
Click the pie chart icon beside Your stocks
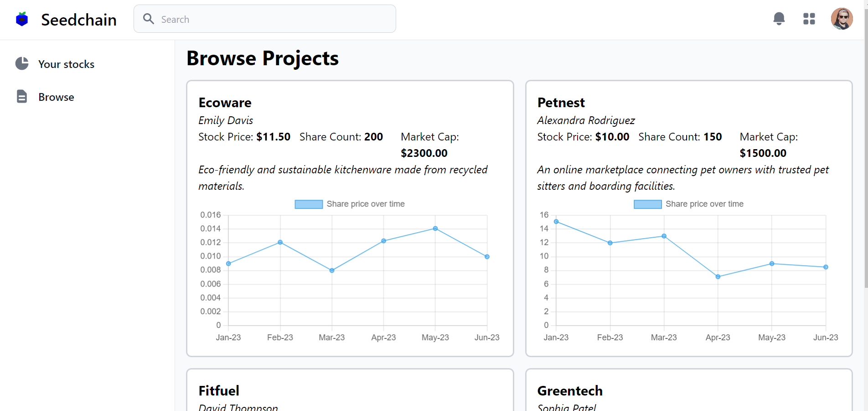tap(22, 63)
